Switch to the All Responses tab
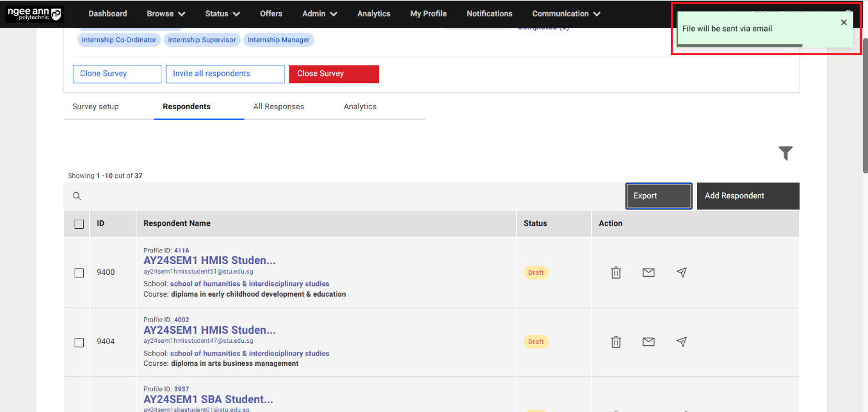The image size is (868, 412). tap(278, 106)
